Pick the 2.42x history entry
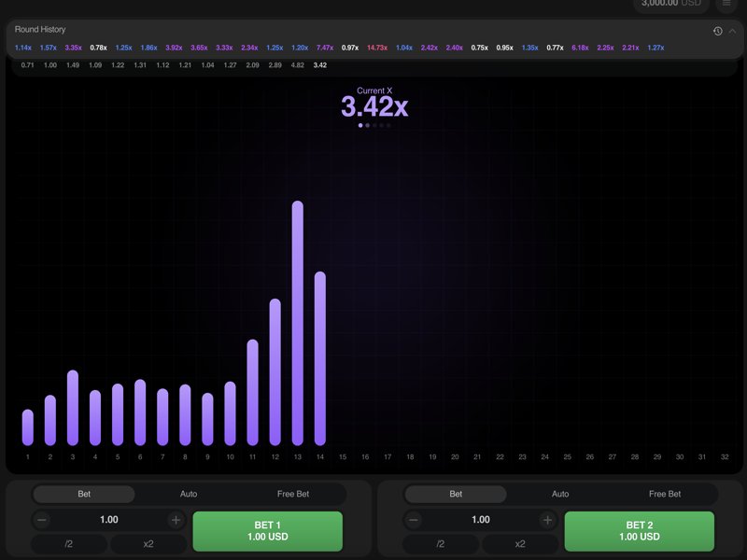Screen dimensions: 747x560 430,48
